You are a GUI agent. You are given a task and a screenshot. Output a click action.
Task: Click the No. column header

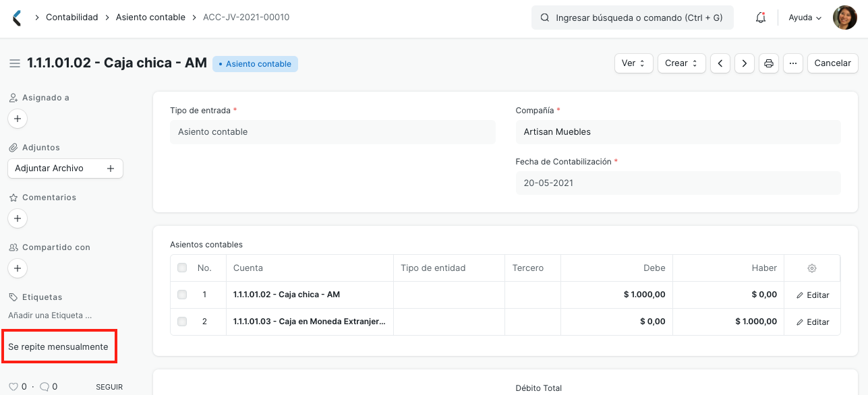(204, 268)
